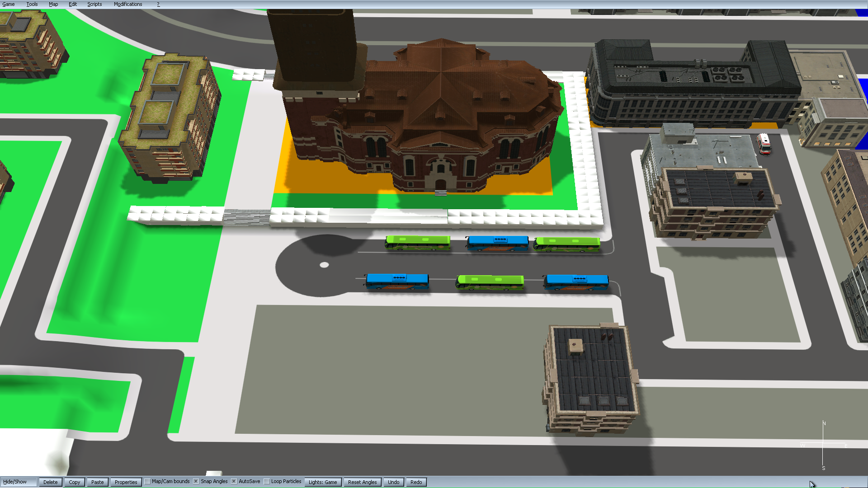Image resolution: width=868 pixels, height=488 pixels.
Task: Click the Properties button
Action: 126,482
